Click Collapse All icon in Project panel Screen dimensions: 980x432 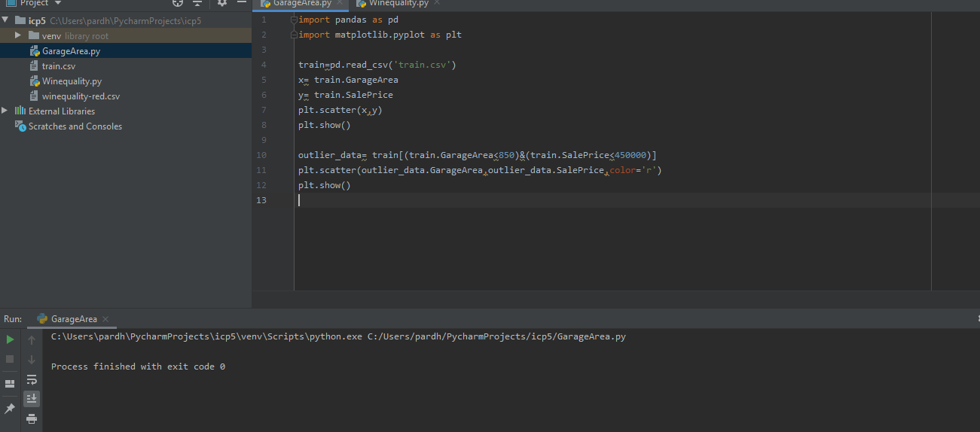point(197,3)
